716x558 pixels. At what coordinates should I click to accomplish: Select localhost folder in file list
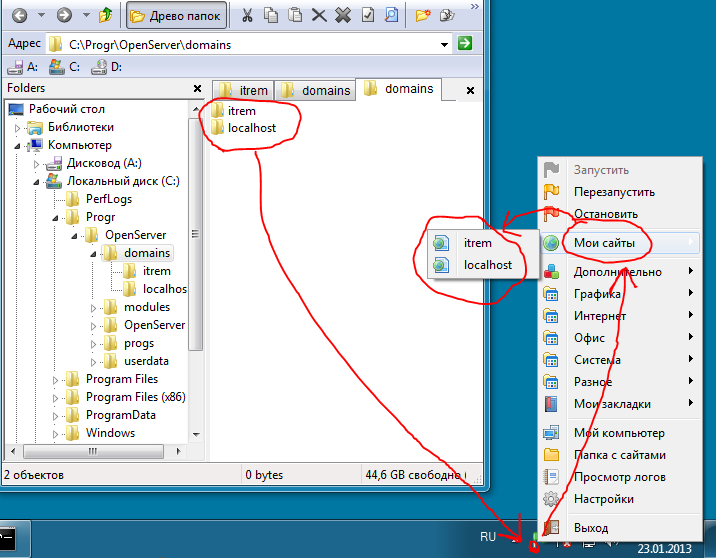(243, 128)
